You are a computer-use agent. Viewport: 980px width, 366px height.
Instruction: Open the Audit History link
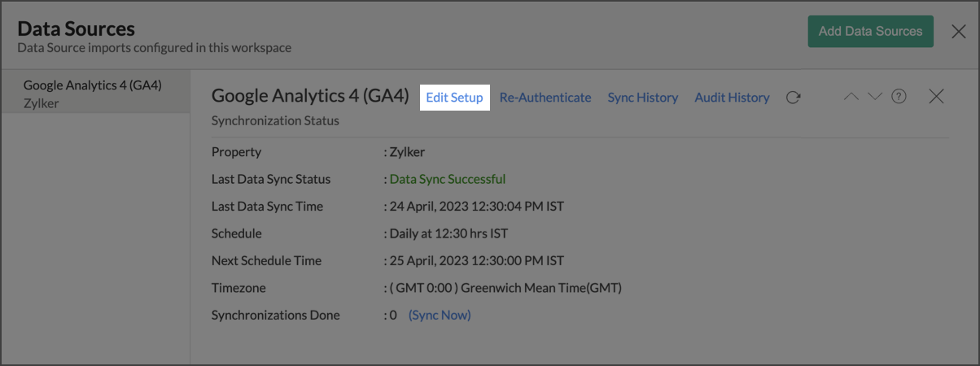tap(732, 98)
